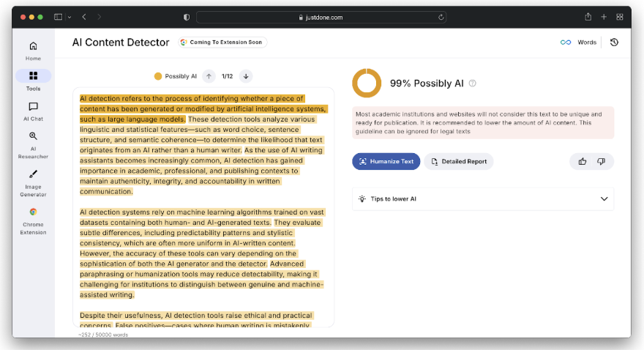
Task: Open the Home sidebar item
Action: click(x=33, y=51)
